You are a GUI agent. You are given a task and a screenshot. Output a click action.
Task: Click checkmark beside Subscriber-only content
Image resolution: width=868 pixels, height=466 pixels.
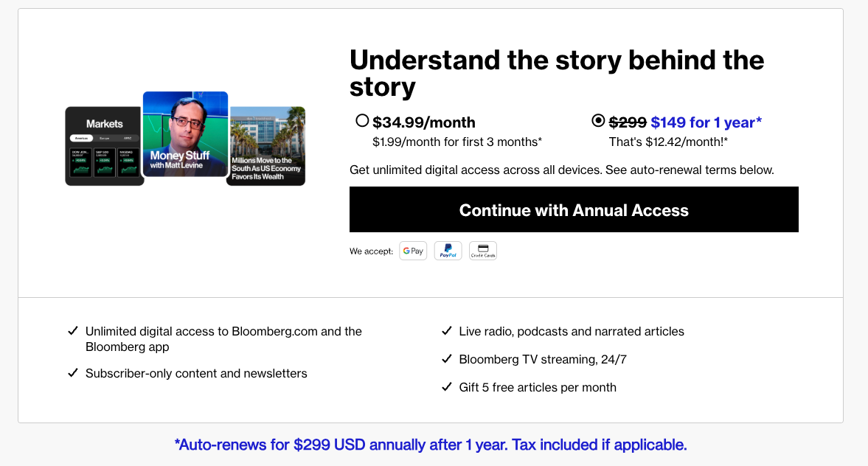click(73, 373)
